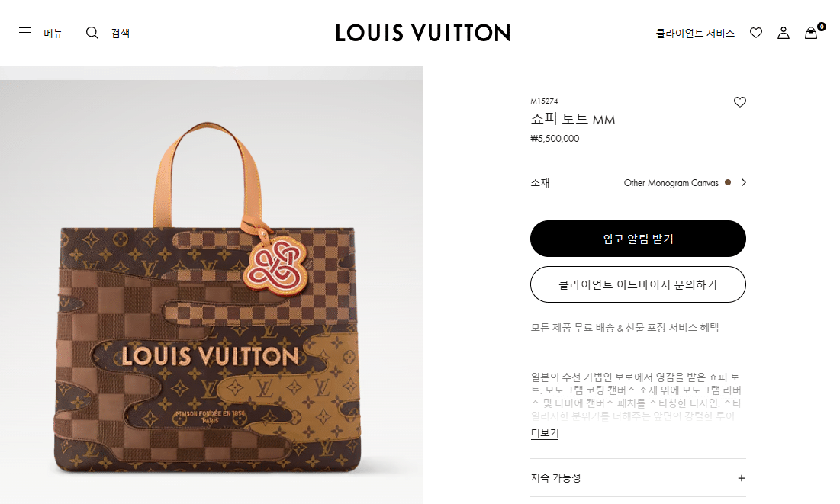The height and width of the screenshot is (504, 840).
Task: Open 클라이언트 서비스 link
Action: pyautogui.click(x=695, y=34)
